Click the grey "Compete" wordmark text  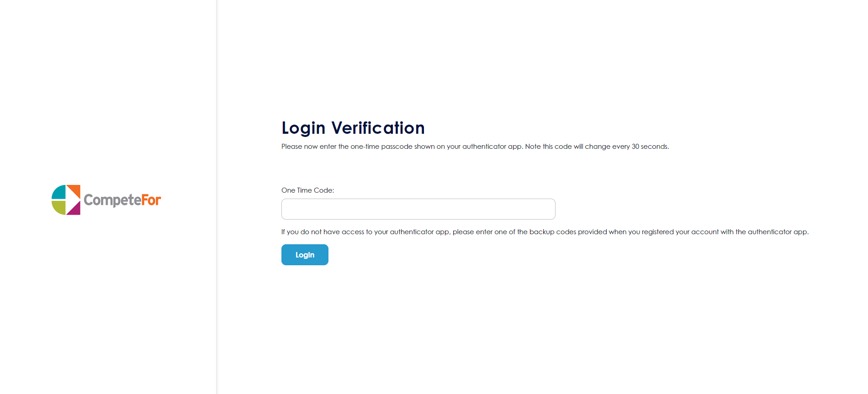click(112, 200)
